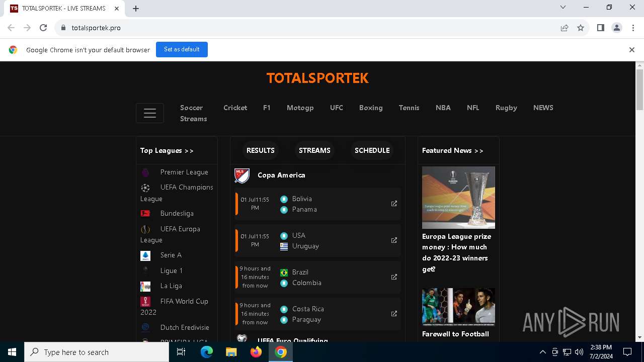Screen dimensions: 644x362
Task: Click the TOTALSPORTEK site logo
Action: click(317, 78)
